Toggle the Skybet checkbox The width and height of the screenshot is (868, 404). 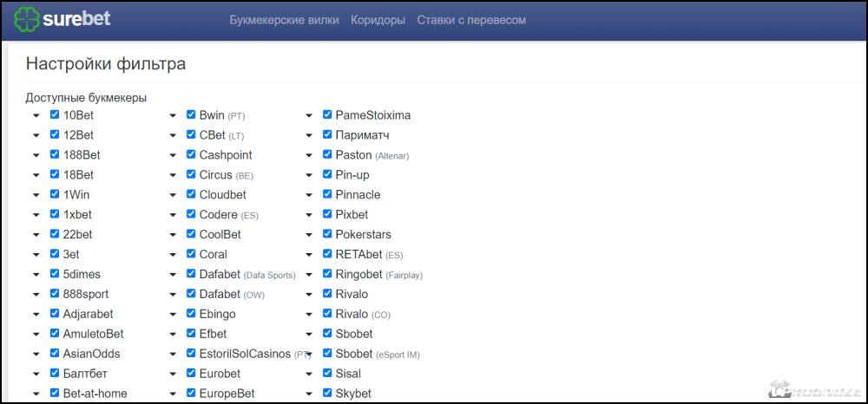326,393
